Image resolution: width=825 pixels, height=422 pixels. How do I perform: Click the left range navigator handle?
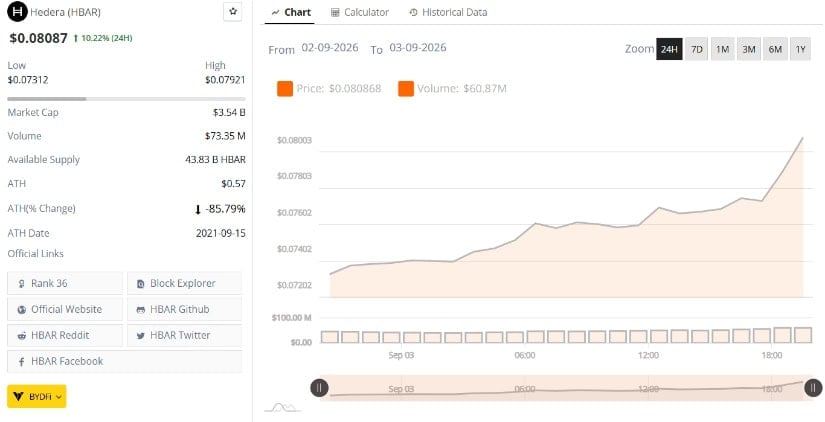[319, 388]
